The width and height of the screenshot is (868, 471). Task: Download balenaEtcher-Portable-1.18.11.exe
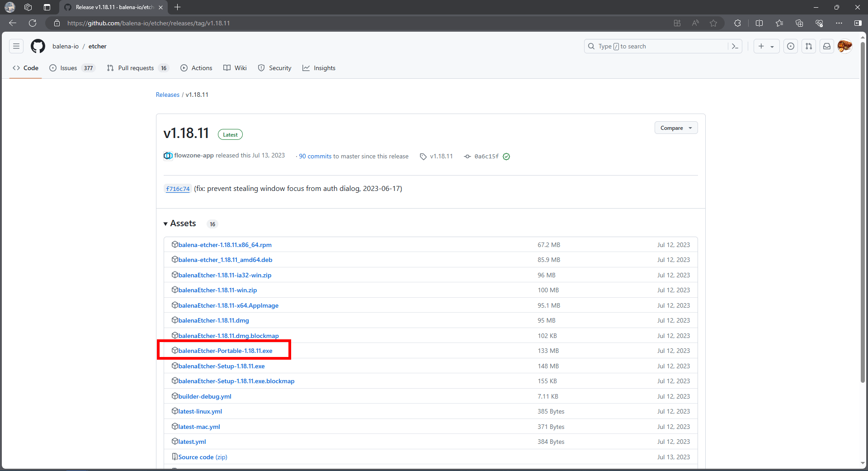225,351
